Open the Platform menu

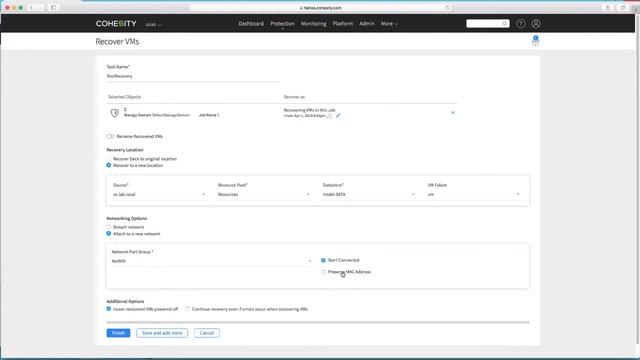click(343, 24)
